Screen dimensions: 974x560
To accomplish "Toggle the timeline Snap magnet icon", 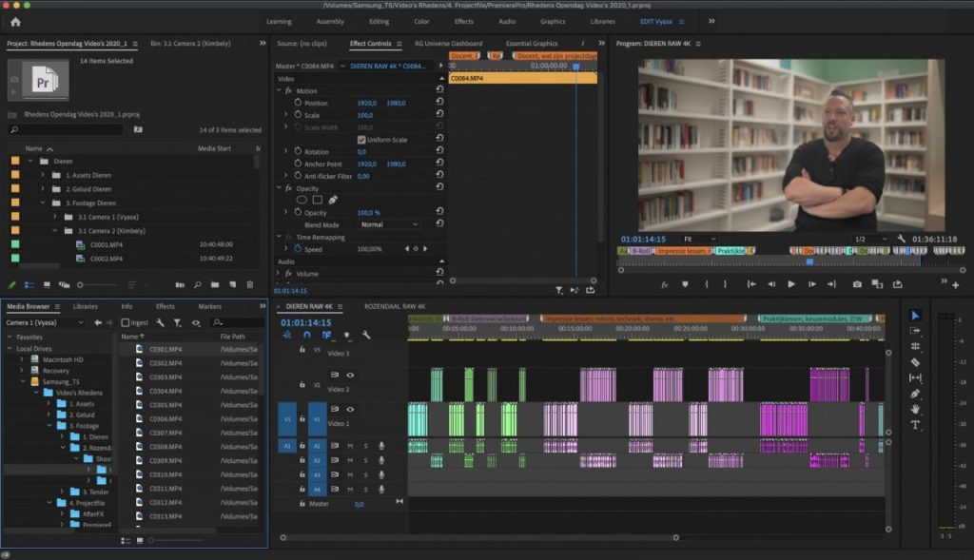I will 307,335.
